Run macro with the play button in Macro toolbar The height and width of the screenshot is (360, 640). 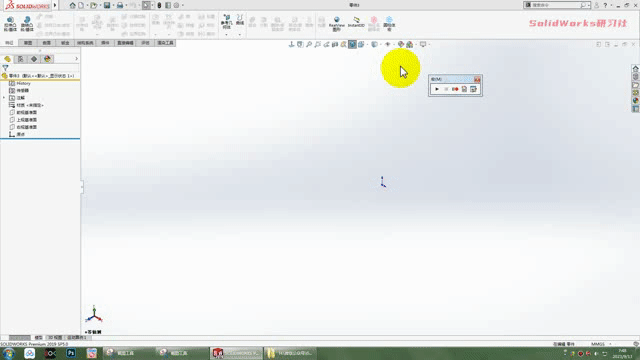[x=437, y=89]
